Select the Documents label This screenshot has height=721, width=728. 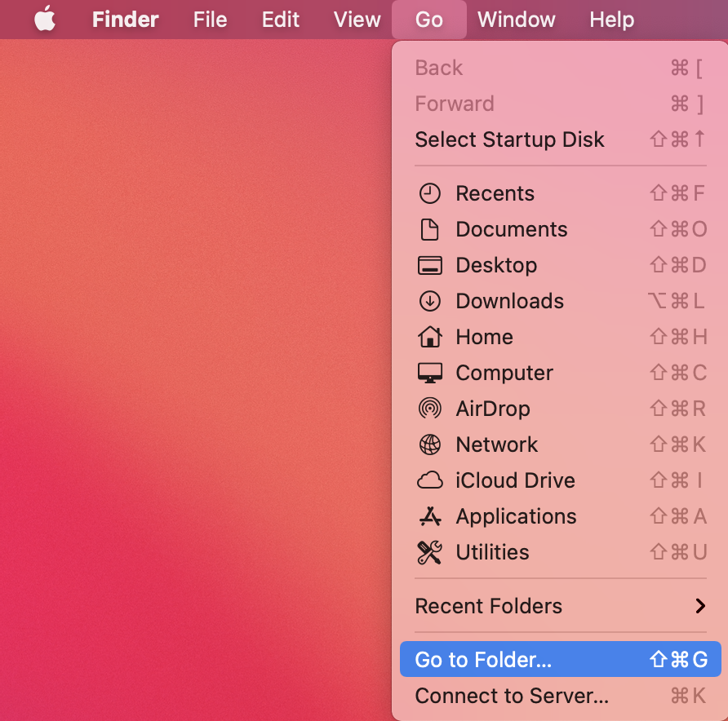click(512, 229)
